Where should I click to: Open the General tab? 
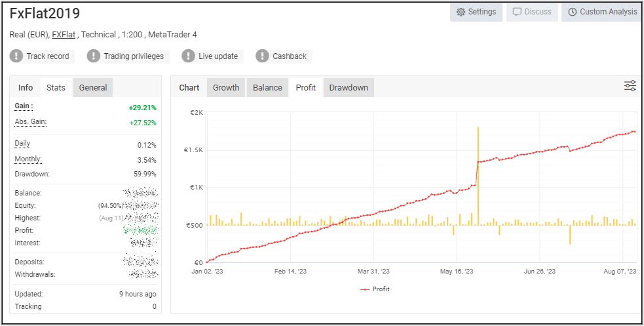[93, 87]
